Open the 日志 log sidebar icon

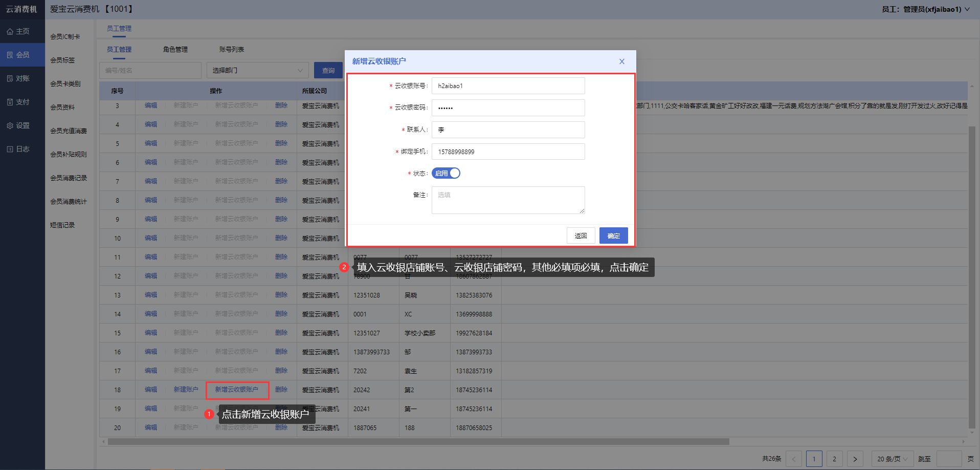pyautogui.click(x=10, y=149)
